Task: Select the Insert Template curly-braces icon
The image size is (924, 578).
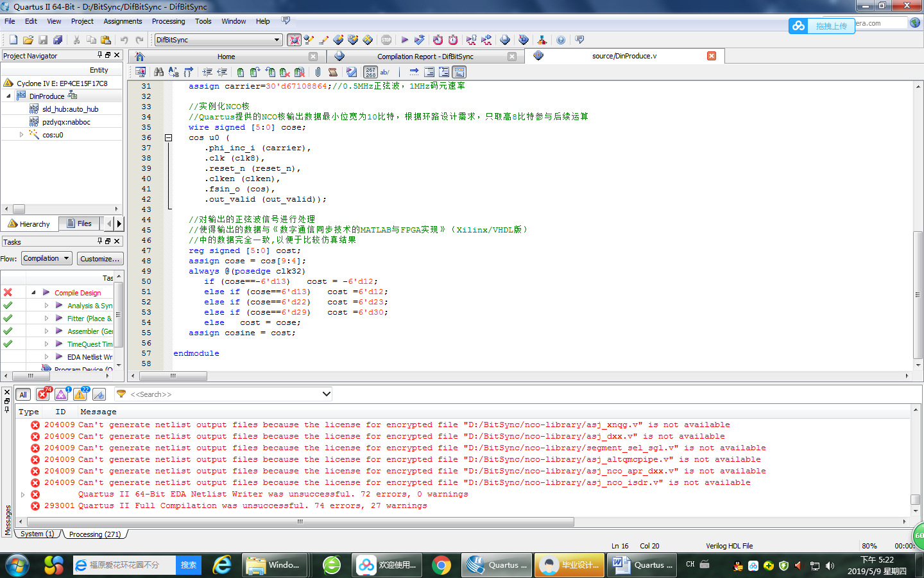Action: [x=187, y=72]
